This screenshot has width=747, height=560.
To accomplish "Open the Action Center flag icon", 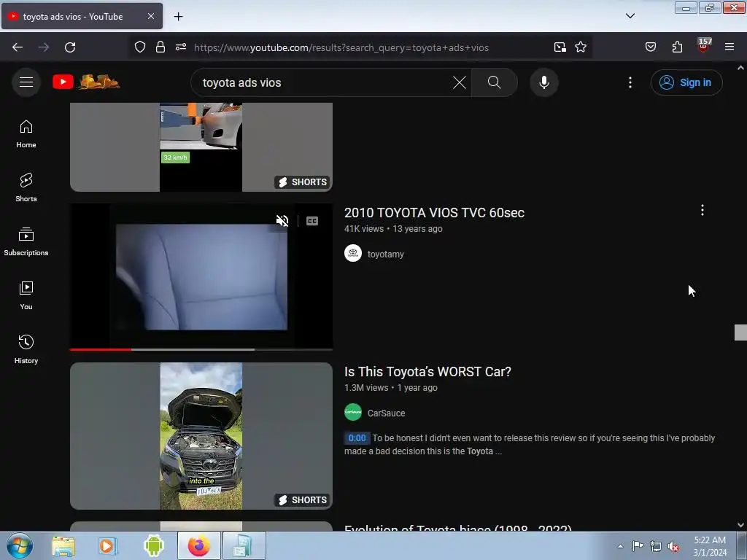I will point(638,546).
